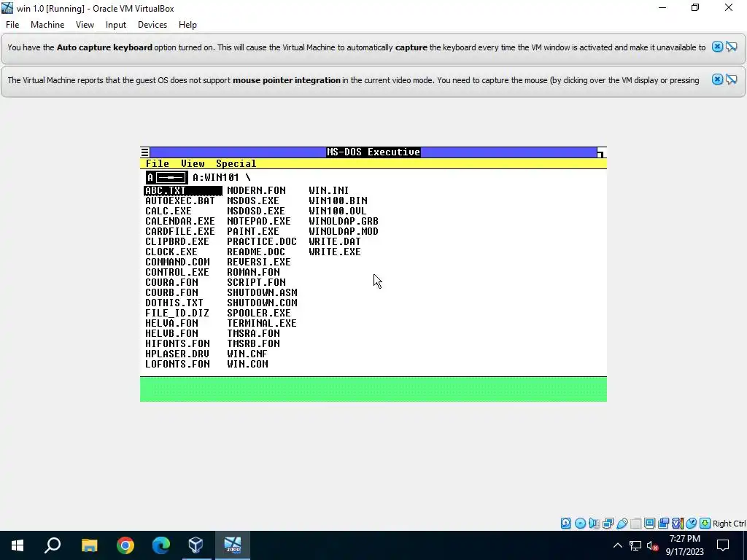Screen dimensions: 747x560
Task: Open the Windows notification center
Action: click(723, 545)
